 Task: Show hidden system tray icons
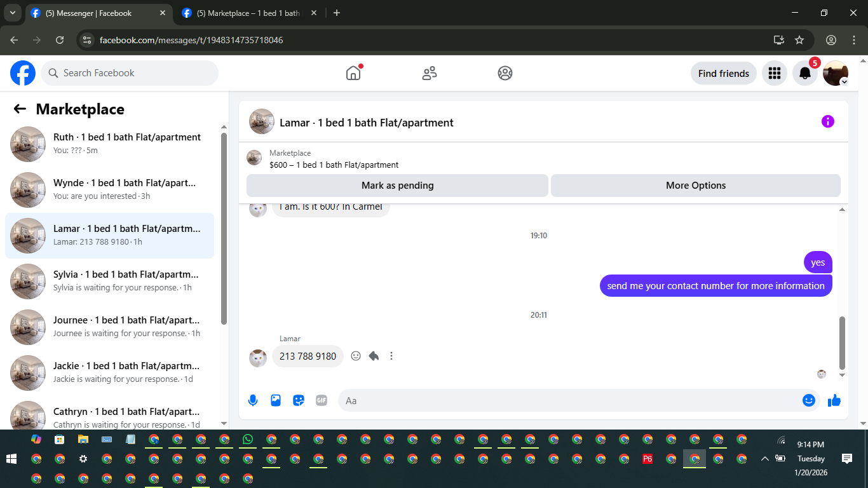coord(765,459)
